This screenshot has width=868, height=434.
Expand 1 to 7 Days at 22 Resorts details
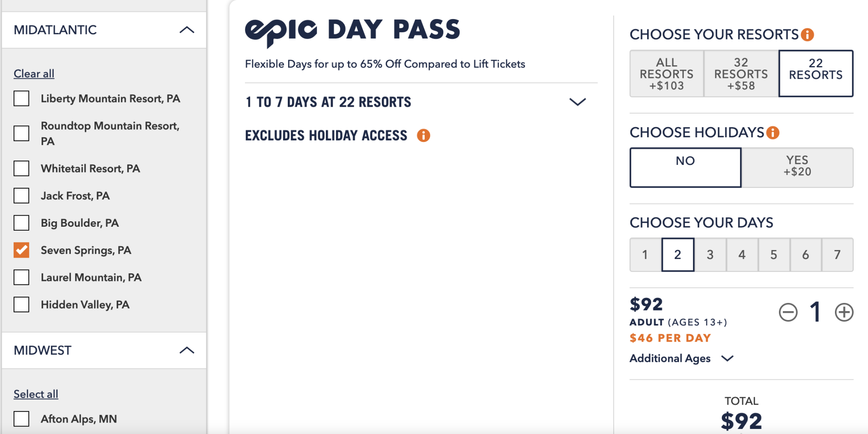pos(577,102)
